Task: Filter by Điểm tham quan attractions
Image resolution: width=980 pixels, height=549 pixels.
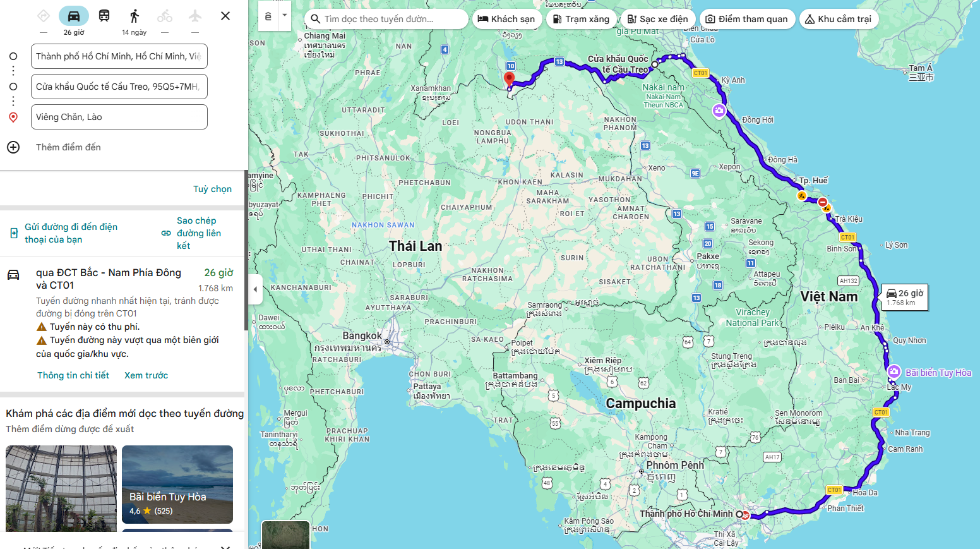Action: (x=747, y=19)
